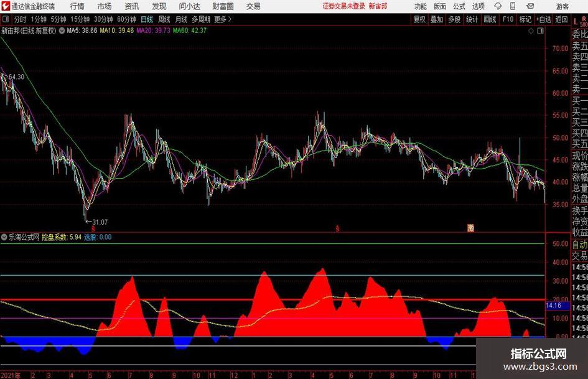Viewport: 588px width, 379px height.
Task: Add stock via +自选 button
Action: 544,19
